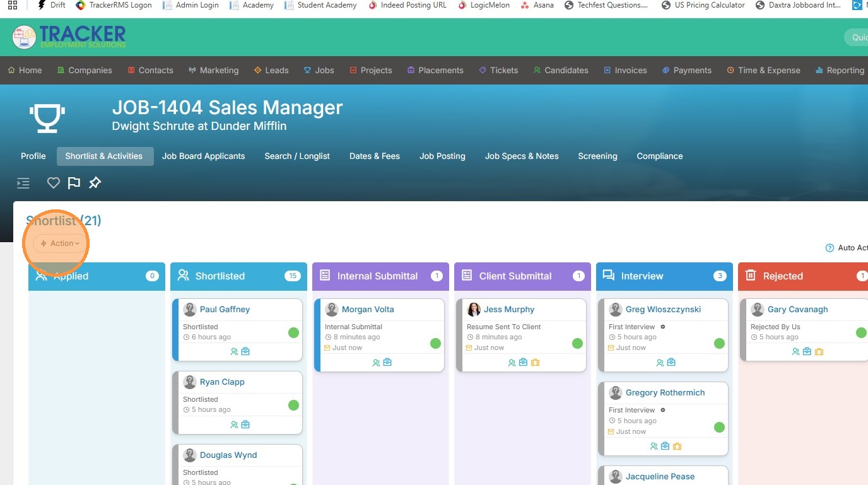Select the Shortlist & Activities tab
Screen dimensions: 868x485
pyautogui.click(x=104, y=156)
